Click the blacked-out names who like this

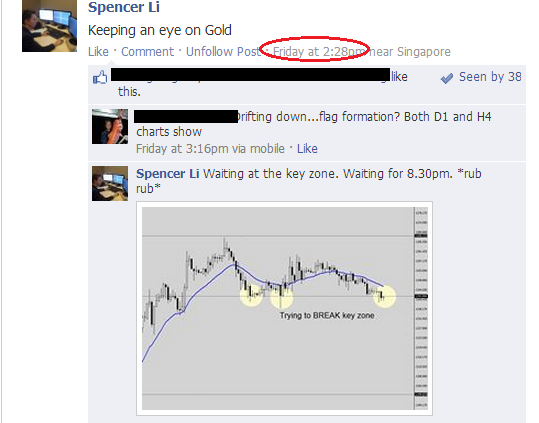click(251, 75)
